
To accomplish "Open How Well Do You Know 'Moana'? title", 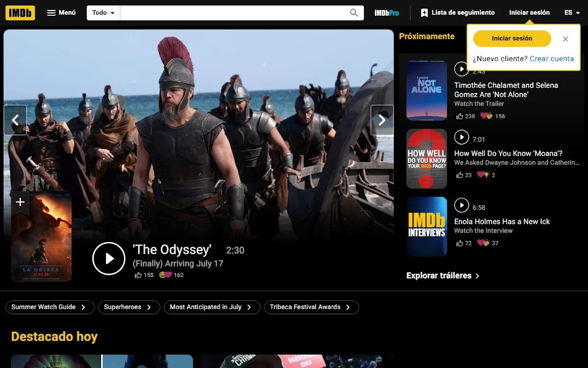I will coord(508,154).
